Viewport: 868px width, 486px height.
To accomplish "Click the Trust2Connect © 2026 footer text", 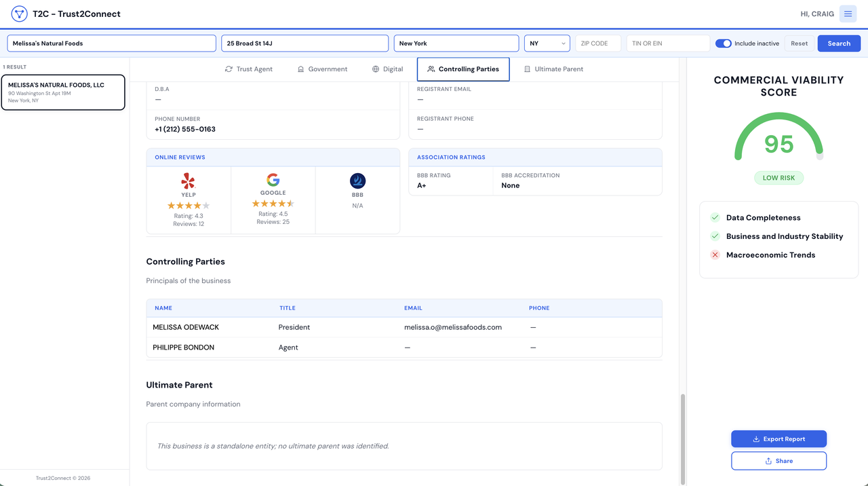I will 63,478.
